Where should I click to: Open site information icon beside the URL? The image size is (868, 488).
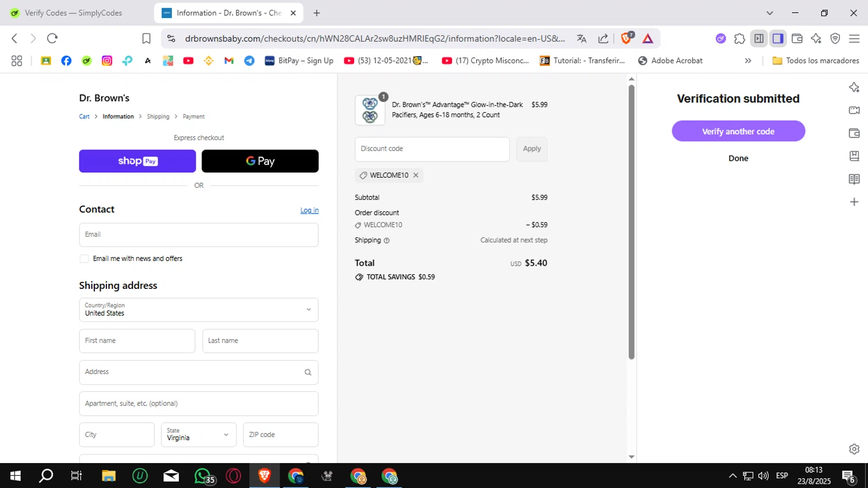(x=171, y=38)
